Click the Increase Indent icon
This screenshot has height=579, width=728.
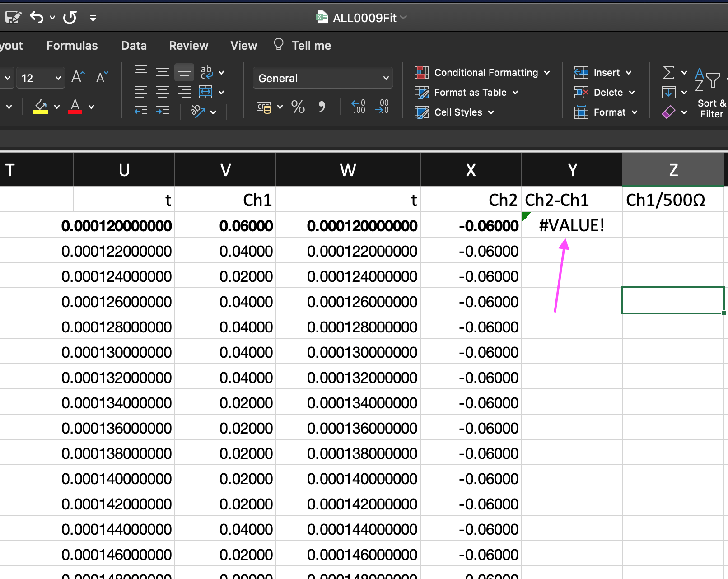[163, 111]
